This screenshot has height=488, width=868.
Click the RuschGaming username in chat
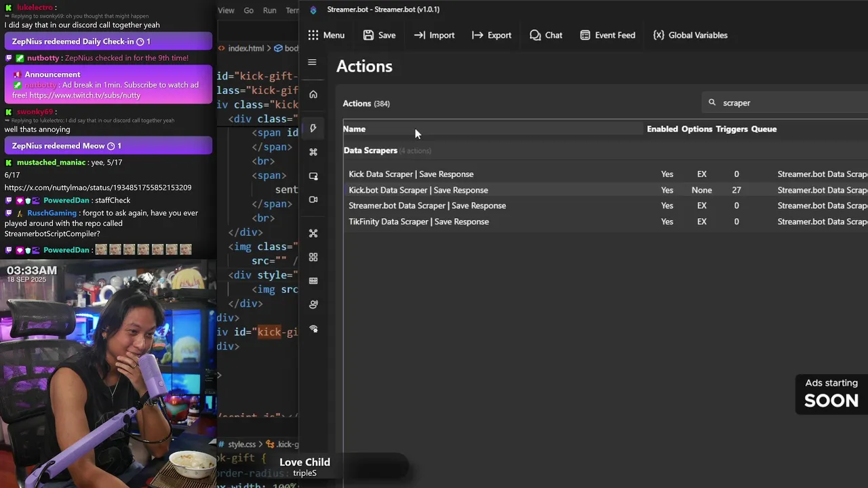52,213
